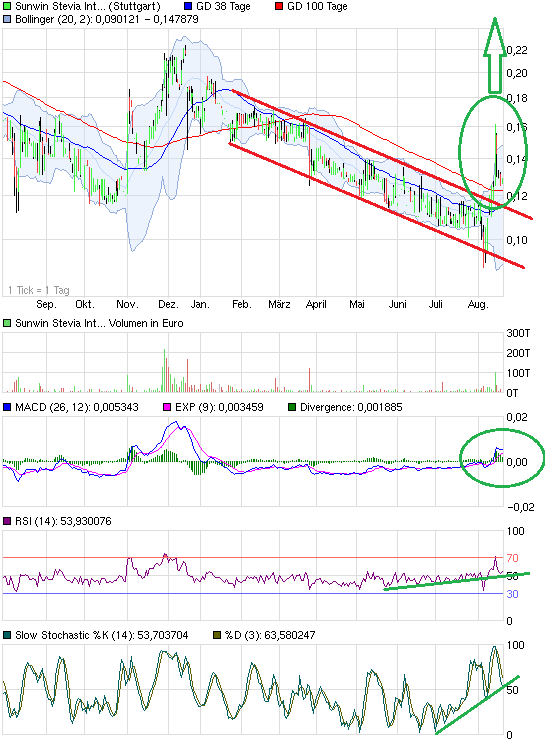This screenshot has width=545, height=743.
Task: Click the 'Aug.' month label on time axis
Action: 478,304
